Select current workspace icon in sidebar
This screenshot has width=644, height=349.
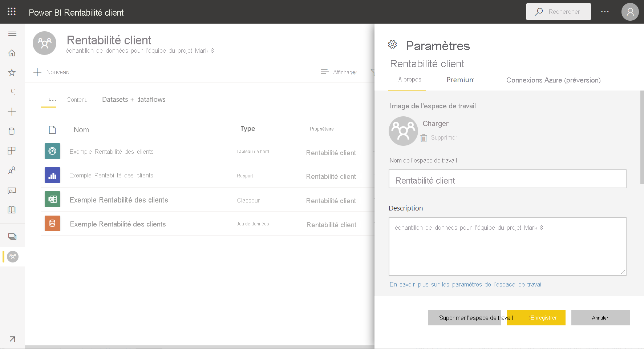(13, 257)
